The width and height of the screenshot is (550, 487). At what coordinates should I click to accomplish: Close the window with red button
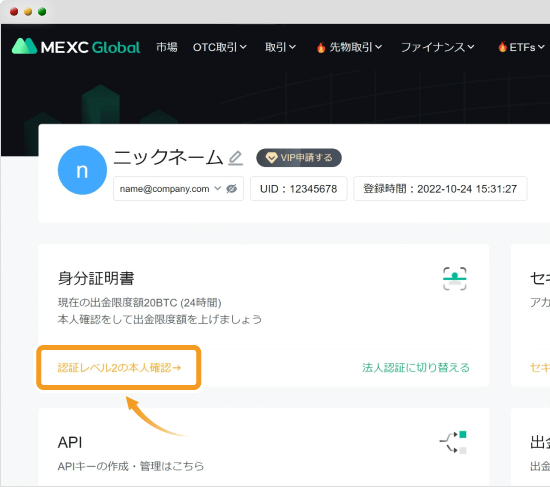coord(14,12)
